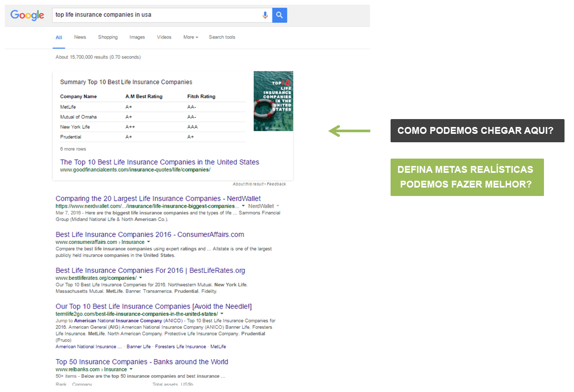
Task: Click the Mutual of Omaha table cell
Action: click(79, 117)
